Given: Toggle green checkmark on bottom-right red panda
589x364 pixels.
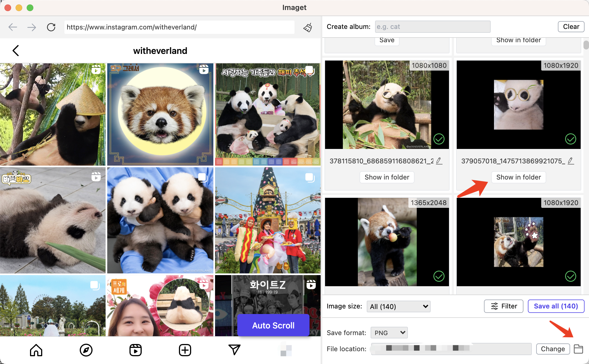Looking at the screenshot, I should point(570,276).
